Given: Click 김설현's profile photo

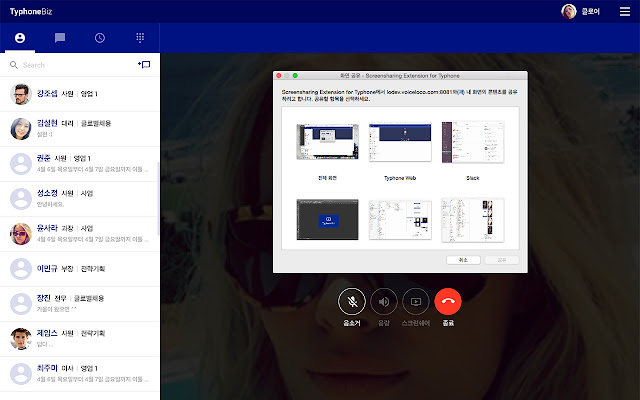Looking at the screenshot, I should [x=21, y=129].
